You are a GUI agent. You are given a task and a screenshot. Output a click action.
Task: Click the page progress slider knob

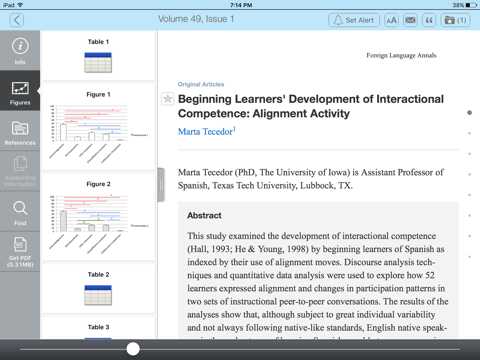(x=133, y=349)
